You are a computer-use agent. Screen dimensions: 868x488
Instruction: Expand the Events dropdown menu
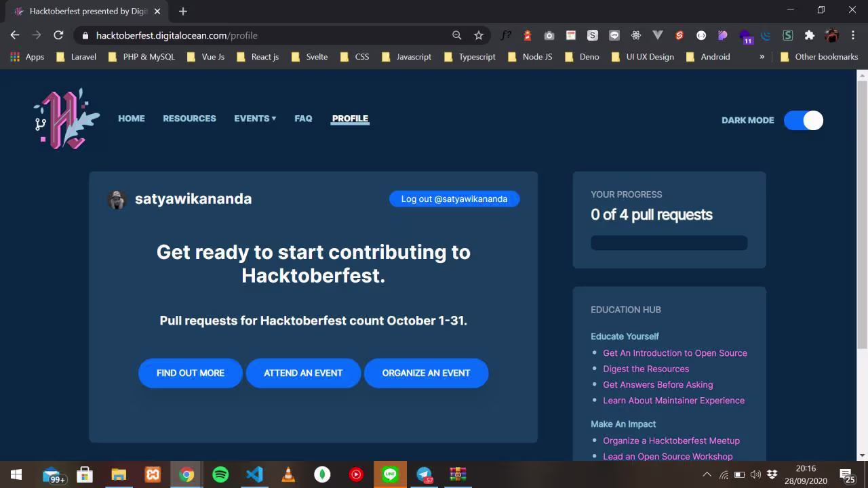(x=255, y=119)
